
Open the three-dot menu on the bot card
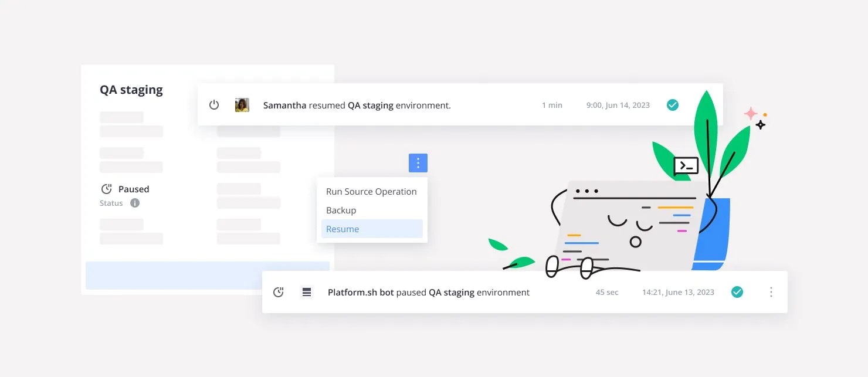771,291
